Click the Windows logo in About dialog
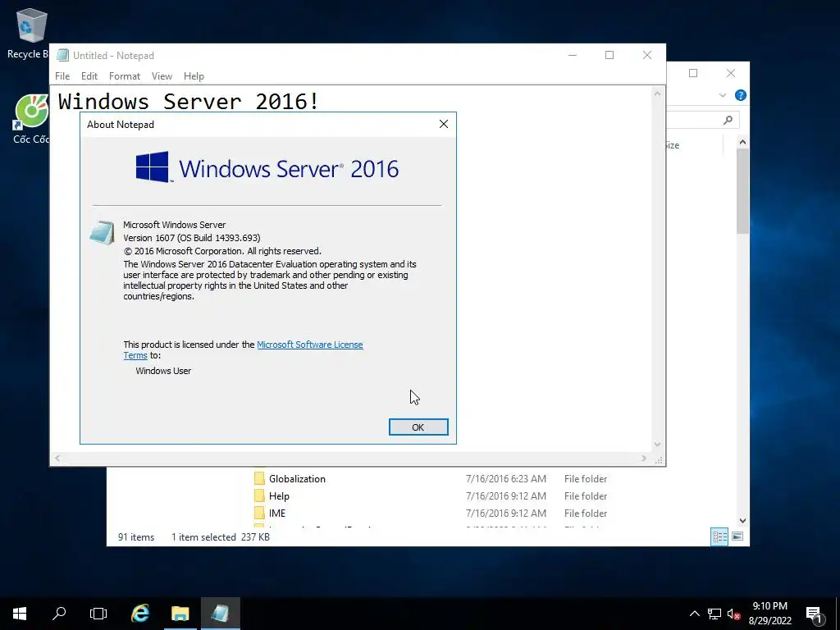Screen dimensions: 840x630 click(x=153, y=167)
